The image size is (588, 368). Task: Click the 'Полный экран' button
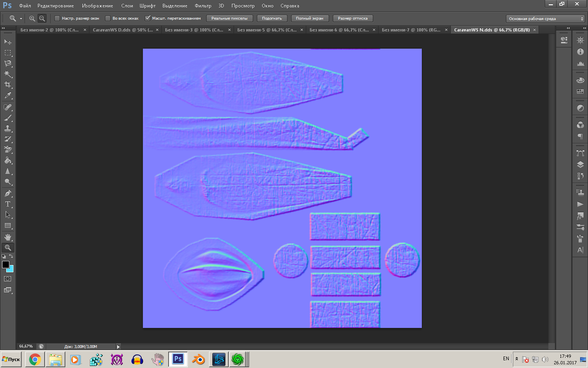click(310, 18)
